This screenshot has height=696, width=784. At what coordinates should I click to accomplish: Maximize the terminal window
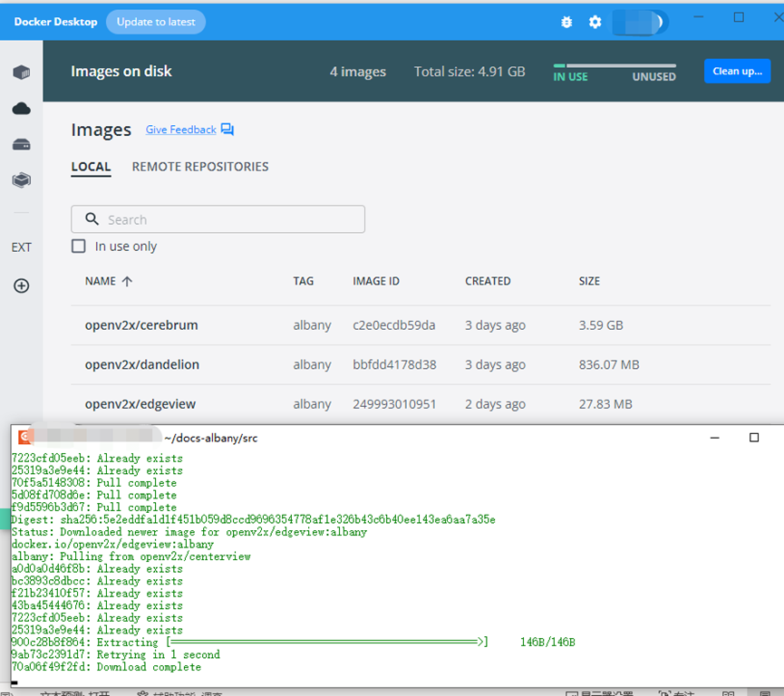coord(754,438)
